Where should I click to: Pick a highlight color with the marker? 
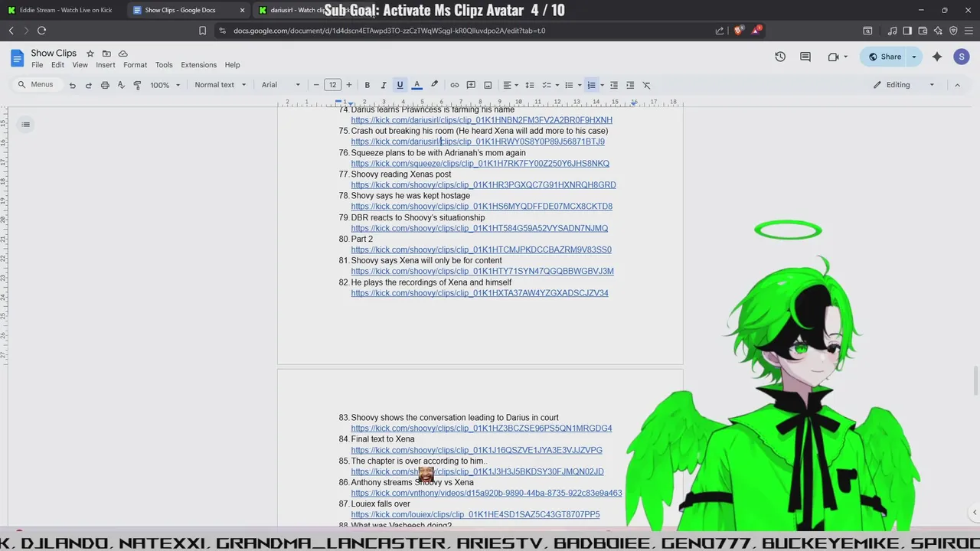(434, 85)
